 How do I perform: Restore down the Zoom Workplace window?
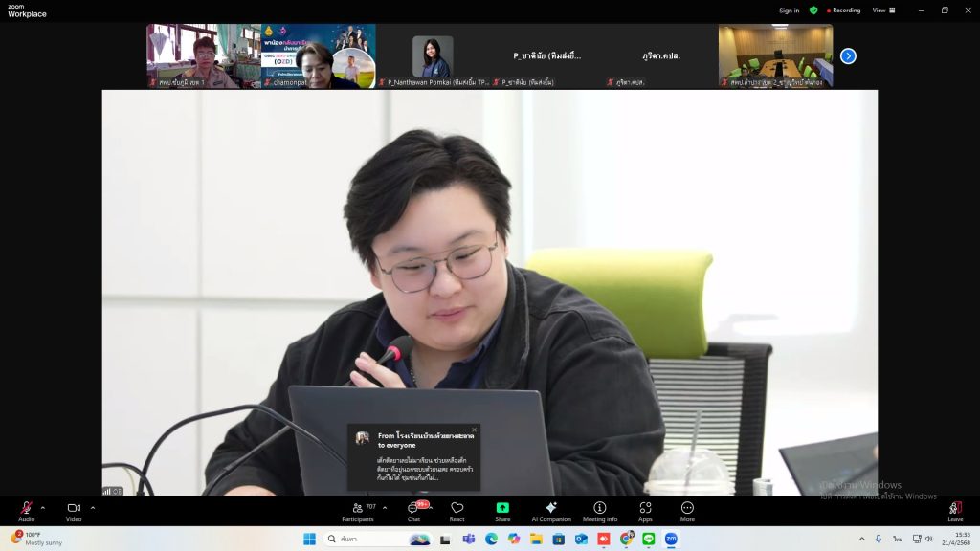click(x=945, y=10)
